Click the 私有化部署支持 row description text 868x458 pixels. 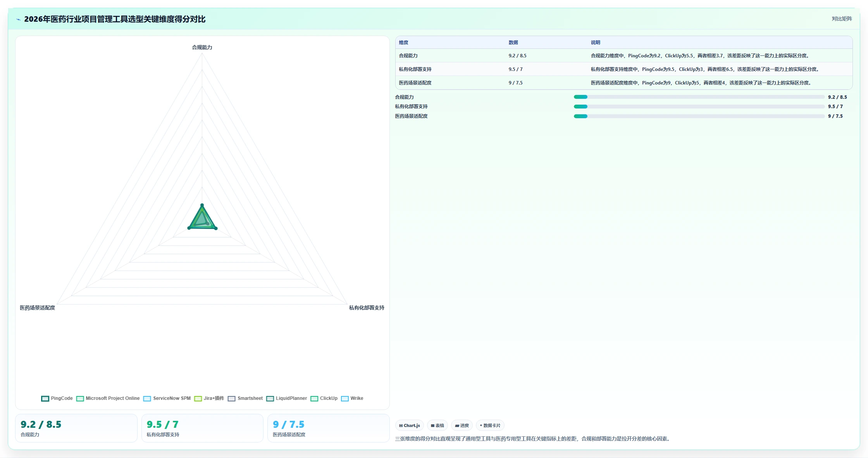[x=706, y=69]
